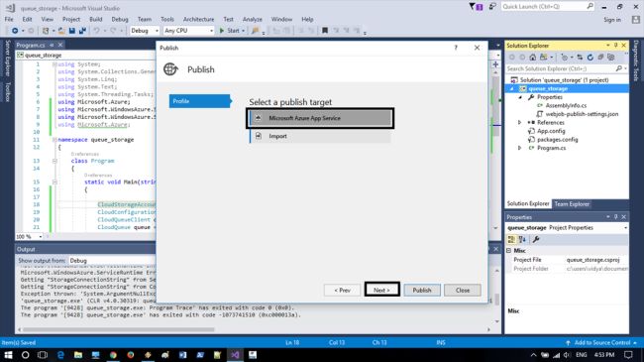644x362 pixels.
Task: Open the Toolbox side tab
Action: pyautogui.click(x=7, y=91)
